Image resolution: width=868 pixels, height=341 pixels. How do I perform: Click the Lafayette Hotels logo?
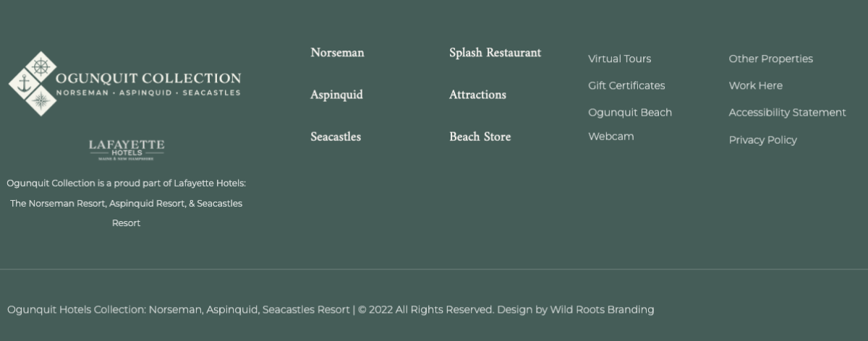click(127, 150)
